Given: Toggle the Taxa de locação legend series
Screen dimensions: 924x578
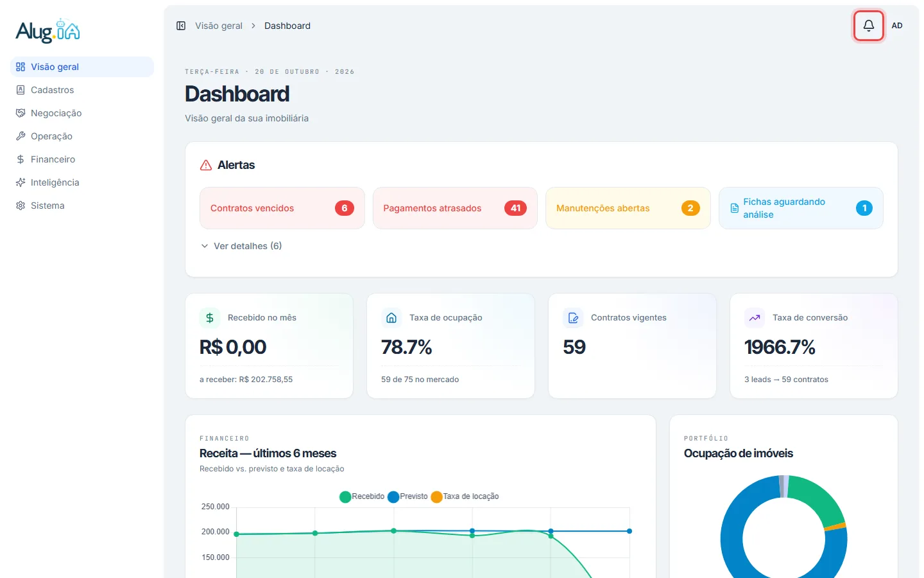Looking at the screenshot, I should tap(465, 496).
